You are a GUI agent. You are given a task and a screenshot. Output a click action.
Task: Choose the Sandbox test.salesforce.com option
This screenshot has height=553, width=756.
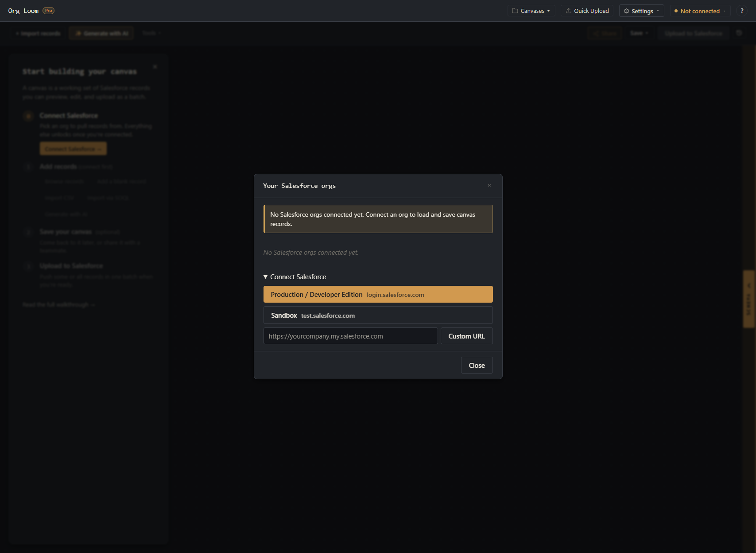[378, 315]
